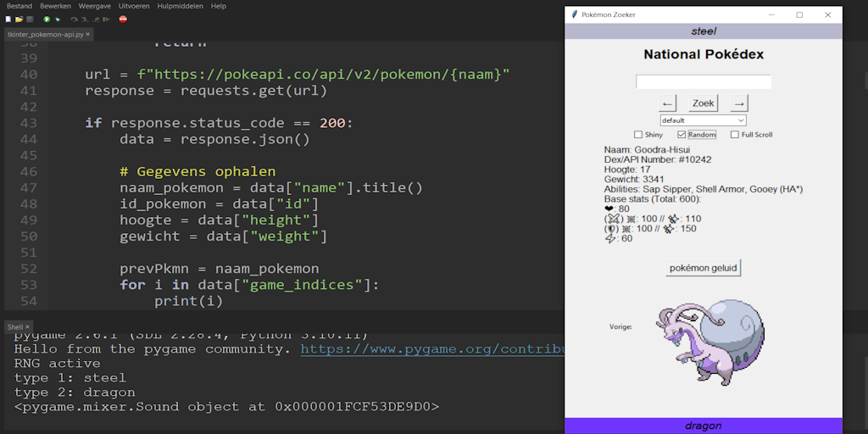Click the Step over debugger icon
Image resolution: width=868 pixels, height=434 pixels.
coord(75,19)
